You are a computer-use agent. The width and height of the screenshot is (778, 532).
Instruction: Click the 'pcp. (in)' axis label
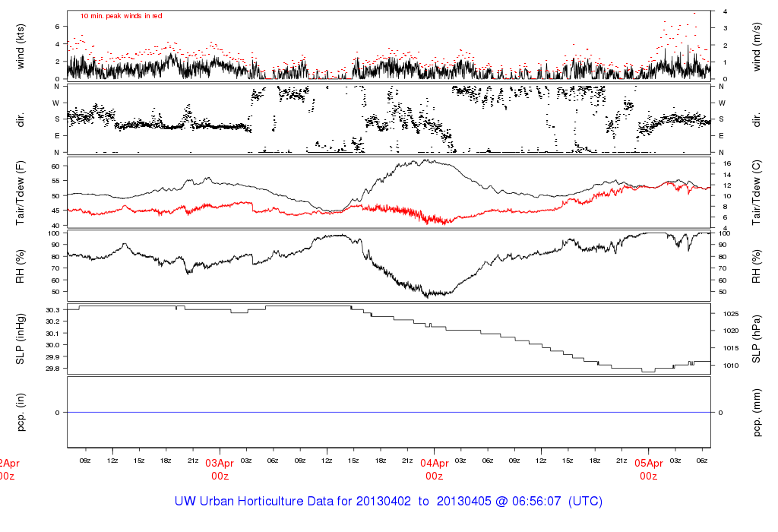point(21,413)
